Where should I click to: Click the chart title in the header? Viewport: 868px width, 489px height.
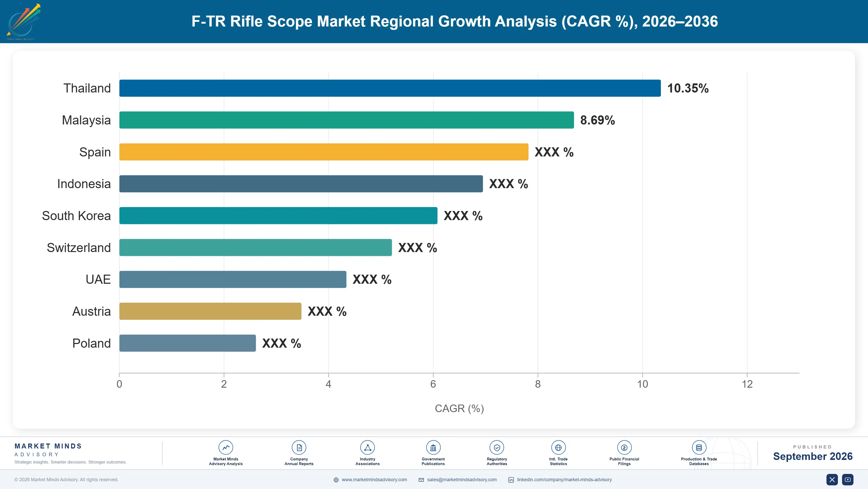[455, 21]
